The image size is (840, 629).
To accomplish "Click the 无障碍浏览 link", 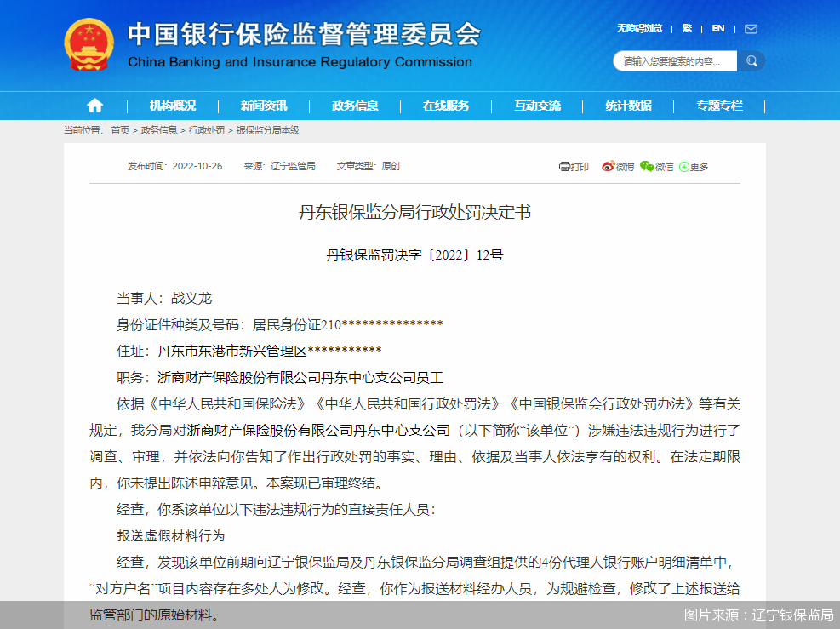I will tap(640, 28).
